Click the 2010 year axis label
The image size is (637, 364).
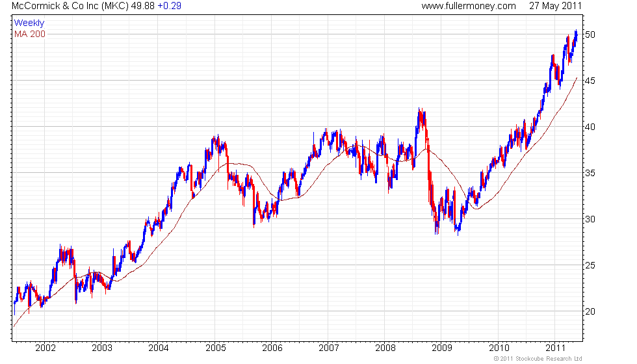tap(499, 348)
